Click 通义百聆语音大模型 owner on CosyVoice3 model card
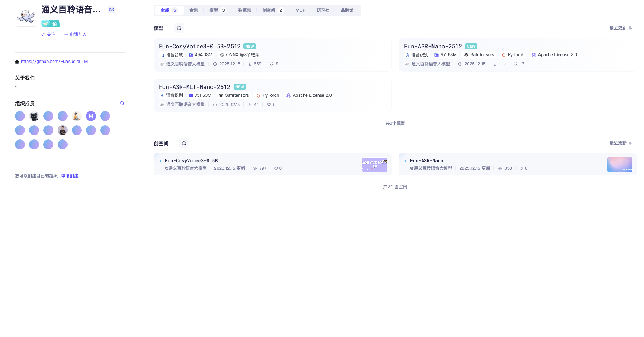This screenshot has width=644, height=337. tap(186, 64)
